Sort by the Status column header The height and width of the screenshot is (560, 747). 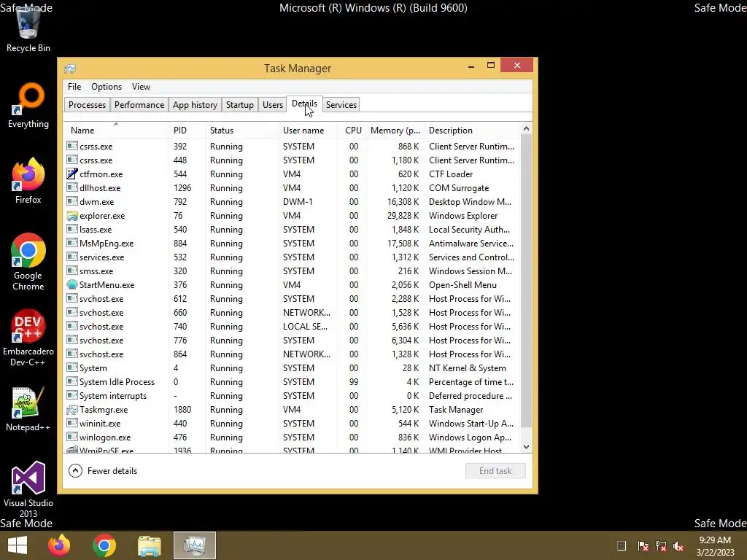tap(241, 131)
